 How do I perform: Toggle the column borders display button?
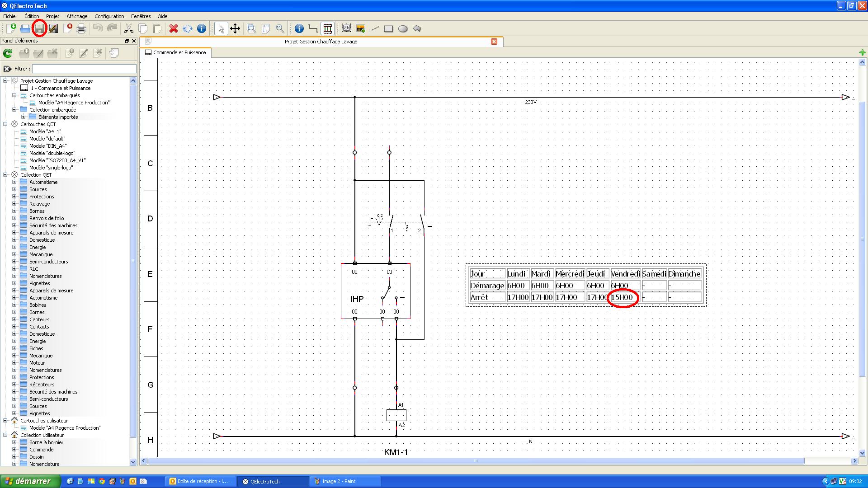328,28
